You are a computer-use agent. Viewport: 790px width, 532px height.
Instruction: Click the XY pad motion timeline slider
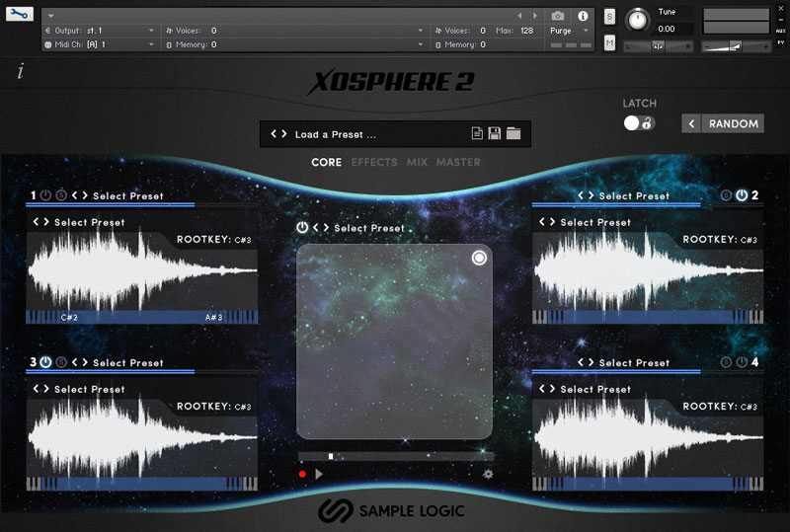pyautogui.click(x=396, y=456)
